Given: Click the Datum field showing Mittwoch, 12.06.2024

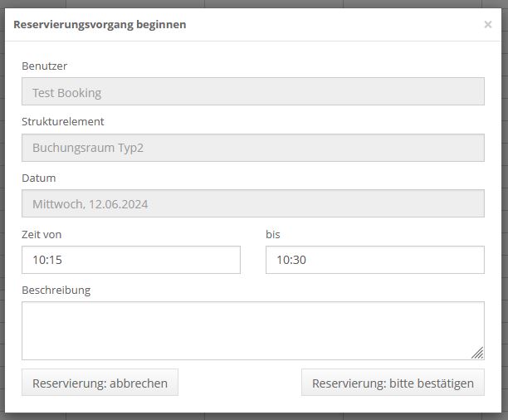Looking at the screenshot, I should [x=252, y=203].
